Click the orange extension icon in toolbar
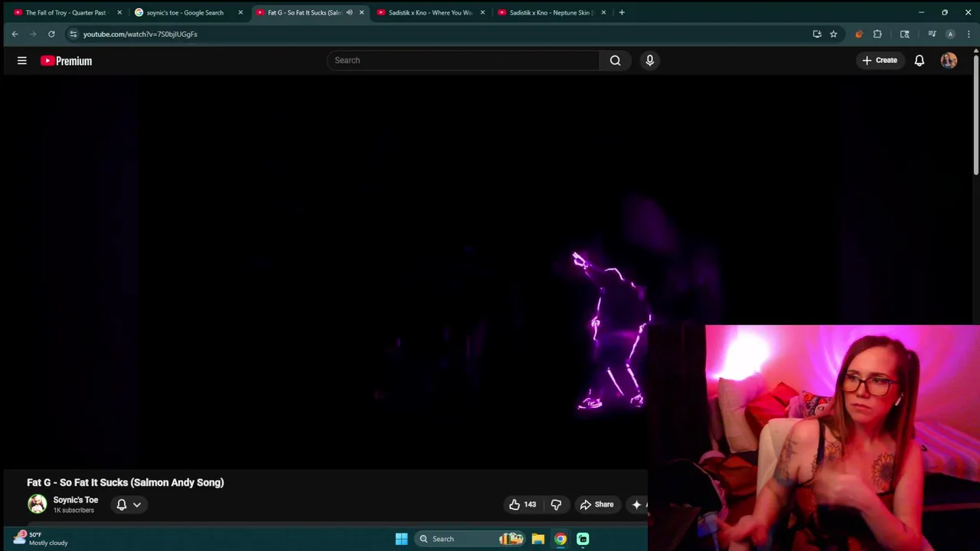 (859, 34)
